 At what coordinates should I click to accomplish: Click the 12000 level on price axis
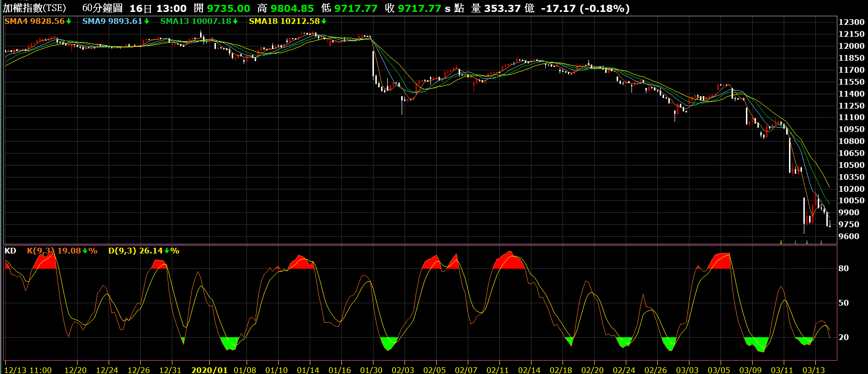click(851, 46)
